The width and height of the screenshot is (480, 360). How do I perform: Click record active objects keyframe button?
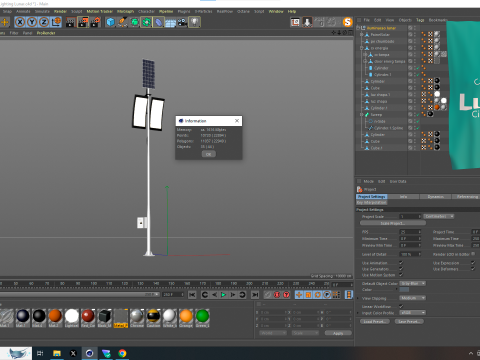[x=267, y=295]
